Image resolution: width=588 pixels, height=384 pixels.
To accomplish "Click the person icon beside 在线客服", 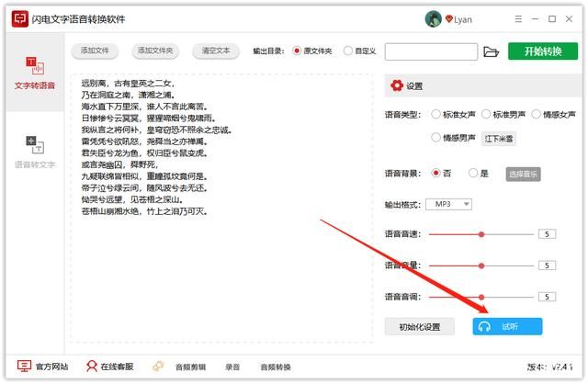I will tap(92, 366).
